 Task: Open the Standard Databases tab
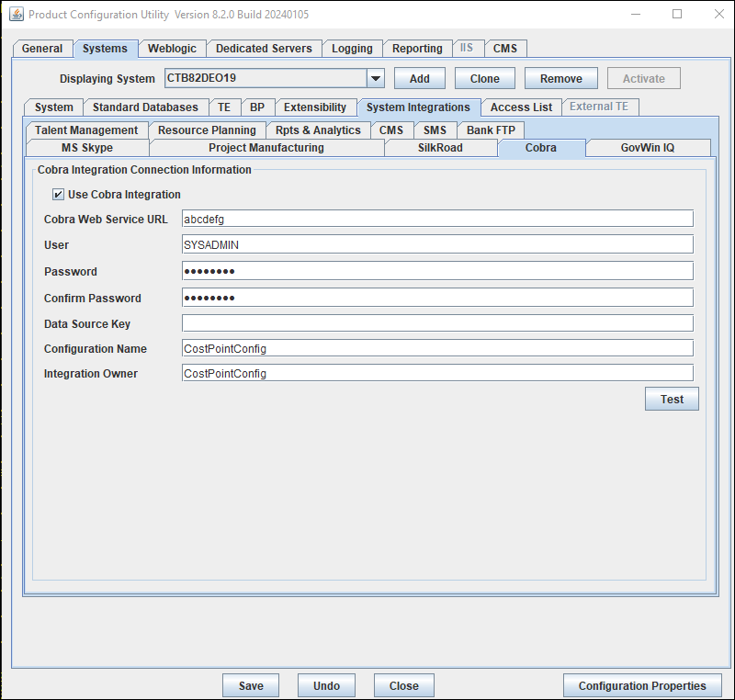[145, 107]
